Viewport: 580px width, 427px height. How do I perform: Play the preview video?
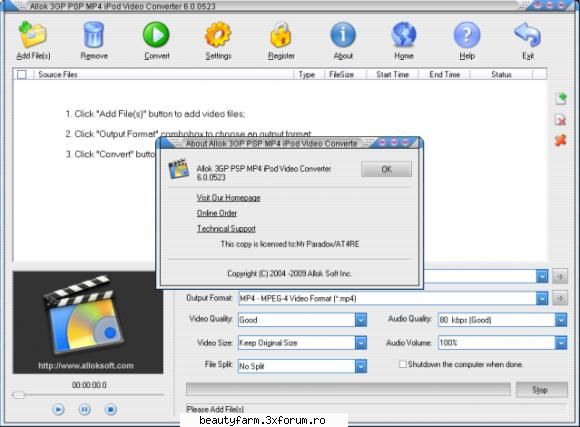(x=58, y=409)
